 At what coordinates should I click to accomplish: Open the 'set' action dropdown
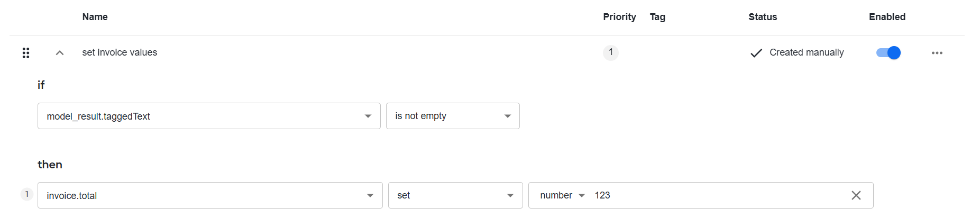pos(455,195)
